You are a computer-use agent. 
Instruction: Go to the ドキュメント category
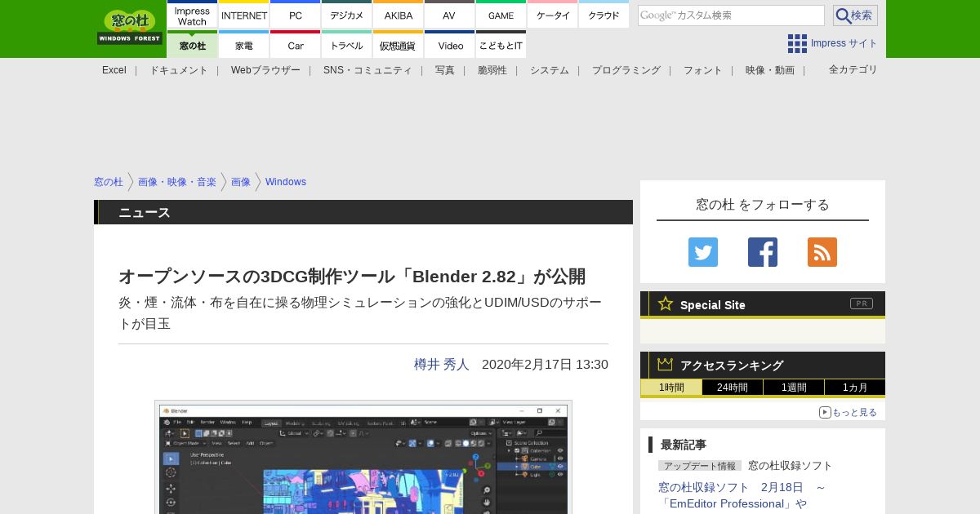point(179,70)
